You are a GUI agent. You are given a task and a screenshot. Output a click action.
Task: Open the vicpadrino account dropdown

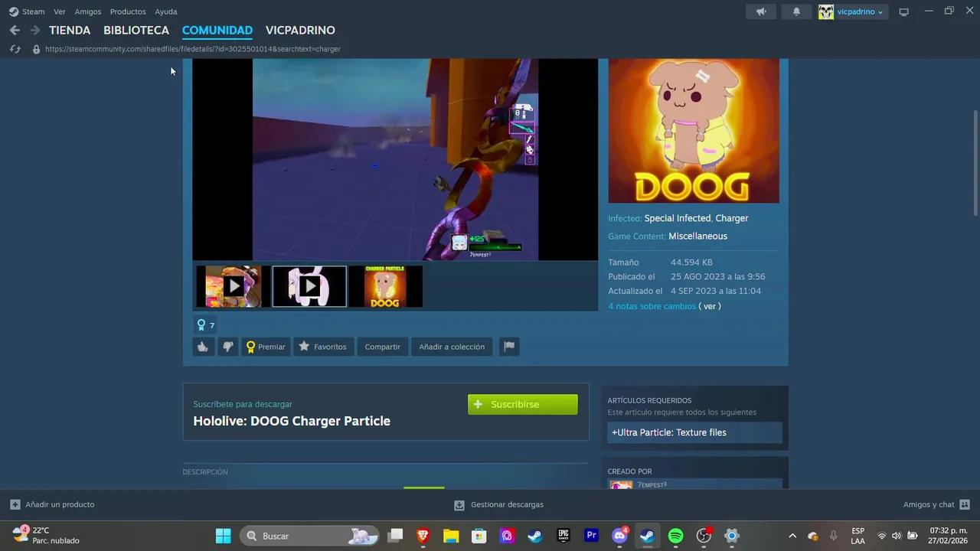(x=860, y=11)
